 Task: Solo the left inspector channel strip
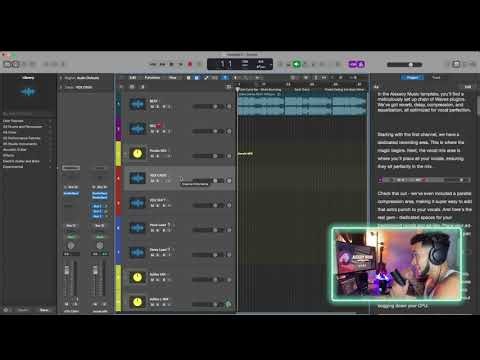click(x=75, y=304)
